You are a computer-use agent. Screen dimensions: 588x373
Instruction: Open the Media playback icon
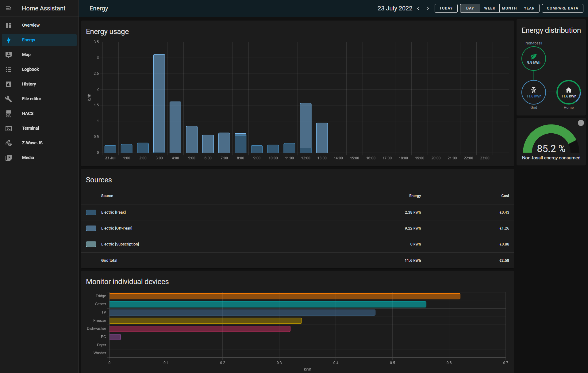9,158
